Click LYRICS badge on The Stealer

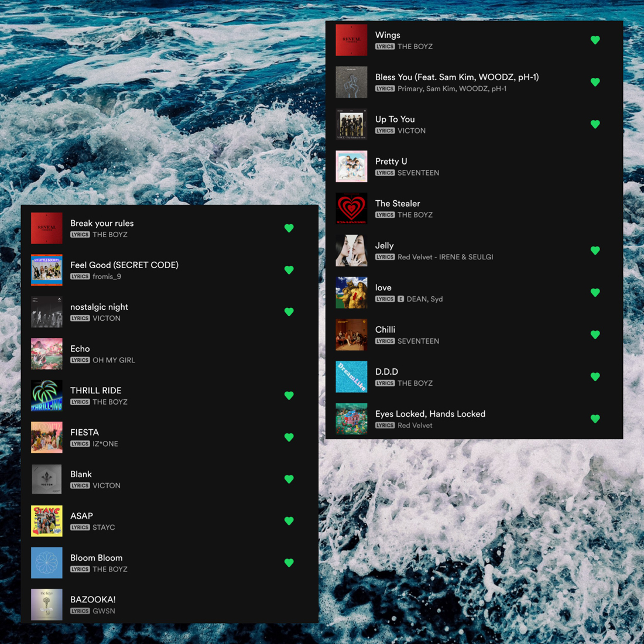[385, 215]
